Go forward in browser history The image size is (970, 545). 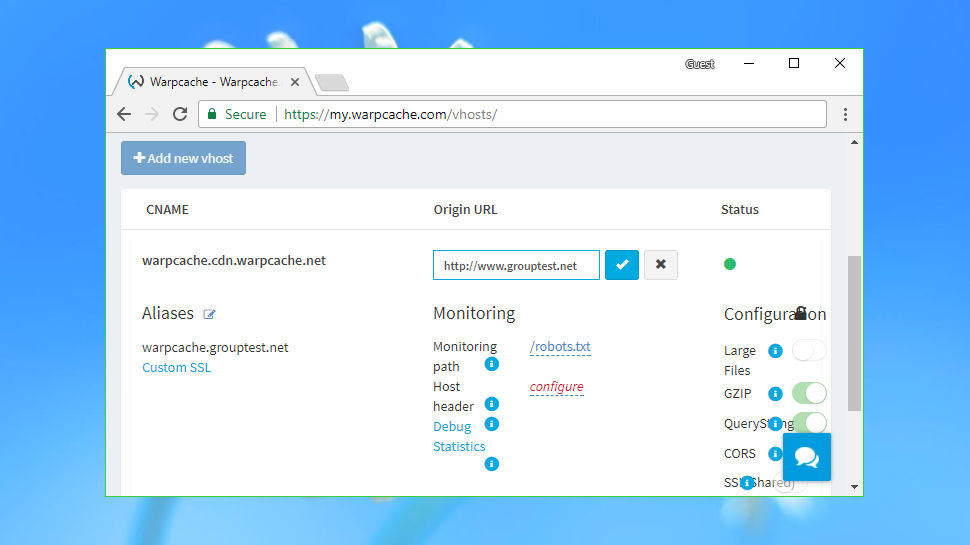point(152,114)
